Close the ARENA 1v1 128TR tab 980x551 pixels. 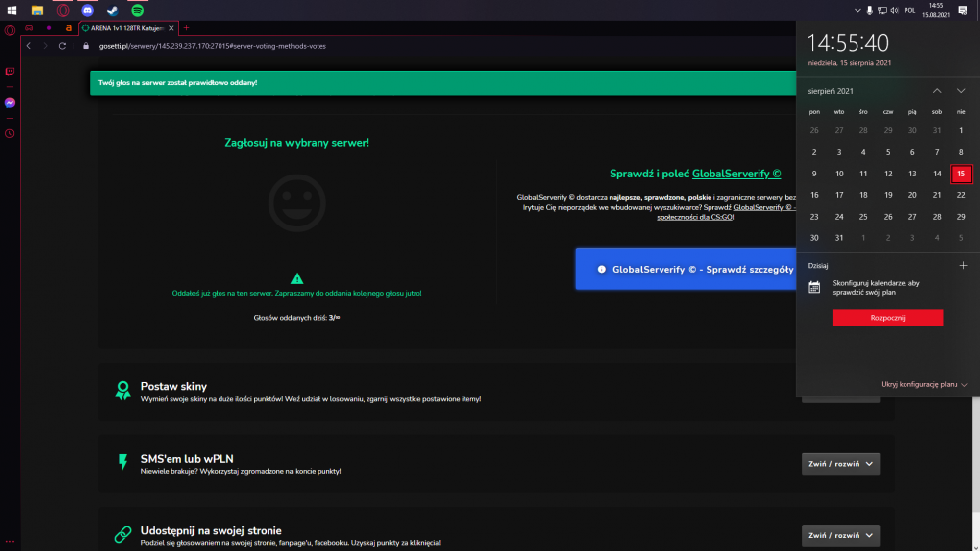pyautogui.click(x=171, y=28)
